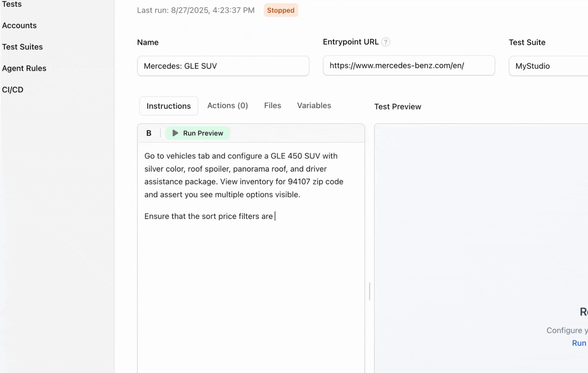Open the Entrypoint URL help tooltip icon

(385, 42)
